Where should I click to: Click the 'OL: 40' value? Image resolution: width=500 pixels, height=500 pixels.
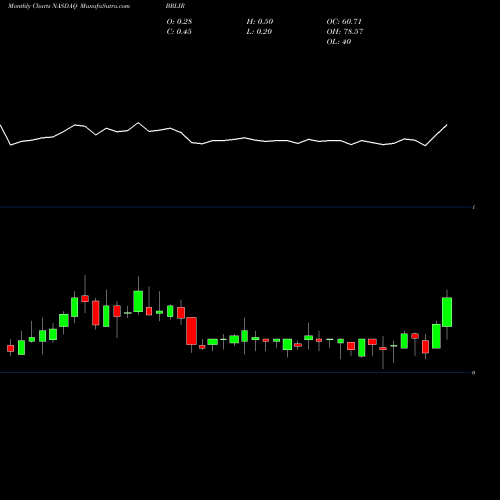(x=339, y=42)
